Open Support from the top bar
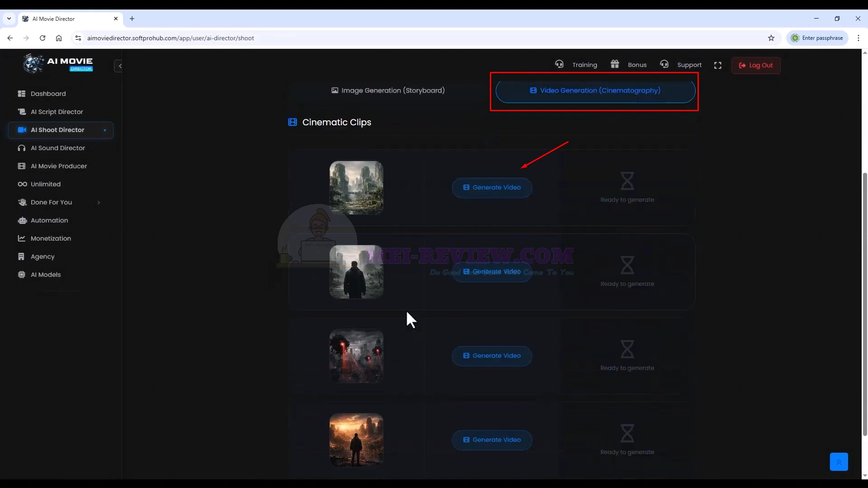 [681, 65]
